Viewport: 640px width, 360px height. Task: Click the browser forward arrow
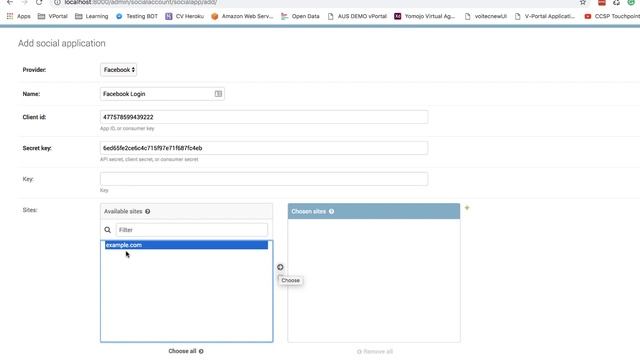click(x=24, y=2)
